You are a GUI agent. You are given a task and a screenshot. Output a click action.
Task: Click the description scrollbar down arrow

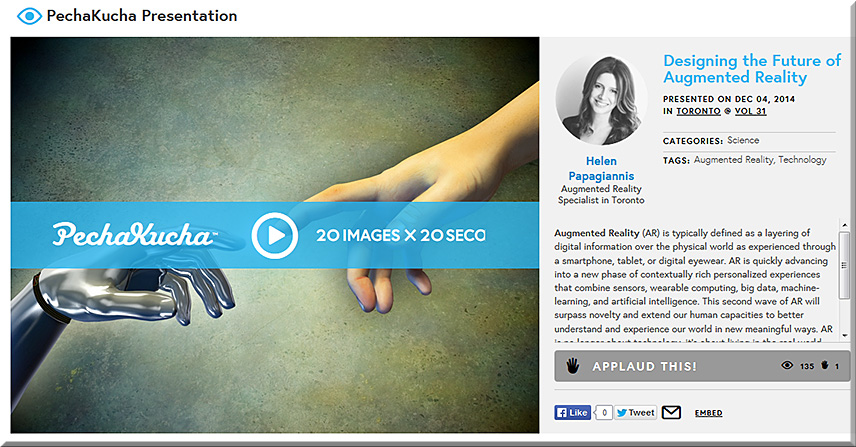pyautogui.click(x=845, y=335)
